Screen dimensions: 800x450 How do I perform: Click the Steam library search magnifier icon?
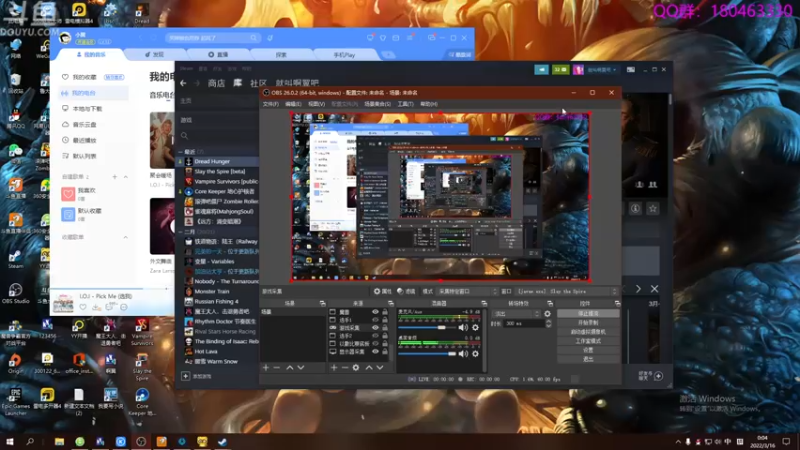point(185,136)
